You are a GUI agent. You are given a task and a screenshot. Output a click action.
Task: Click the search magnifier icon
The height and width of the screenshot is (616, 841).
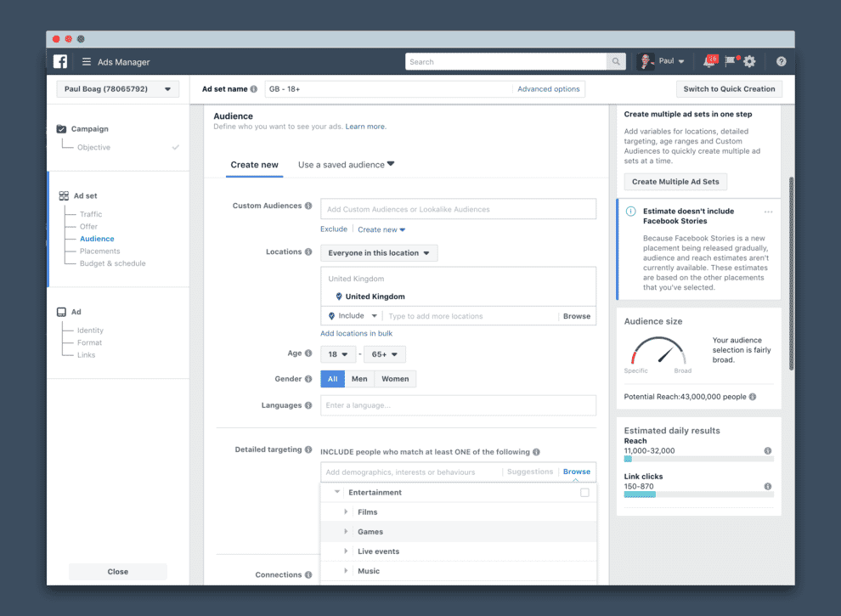coord(617,62)
